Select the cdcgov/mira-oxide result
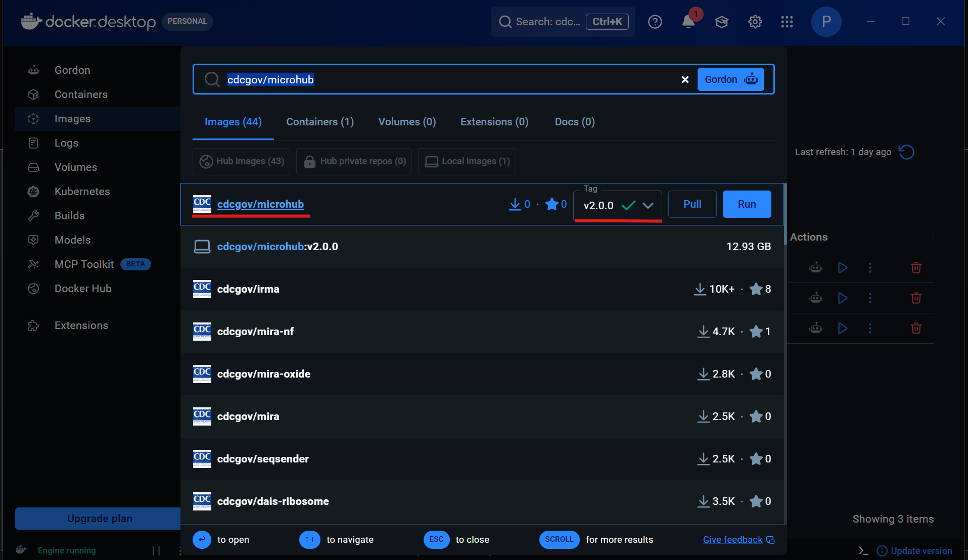 [483, 374]
